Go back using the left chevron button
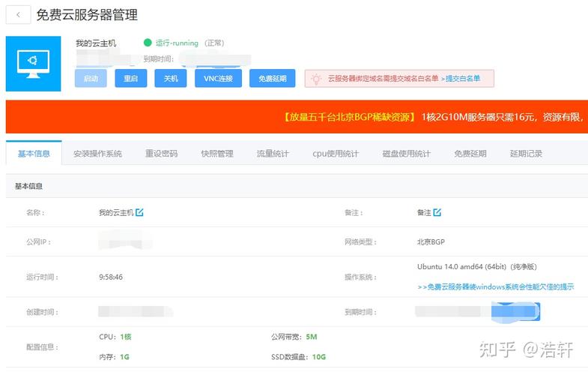 coord(18,15)
